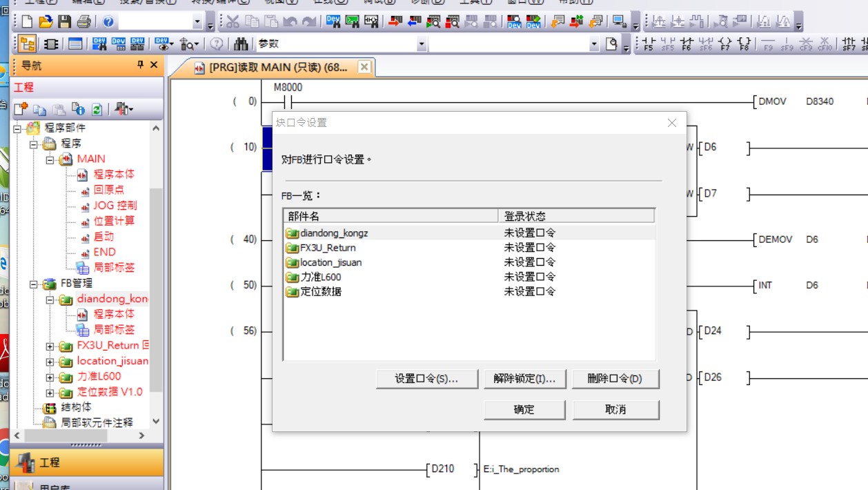This screenshot has height=490, width=868.
Task: Select JOG 控制 in the project tree
Action: pyautogui.click(x=115, y=205)
